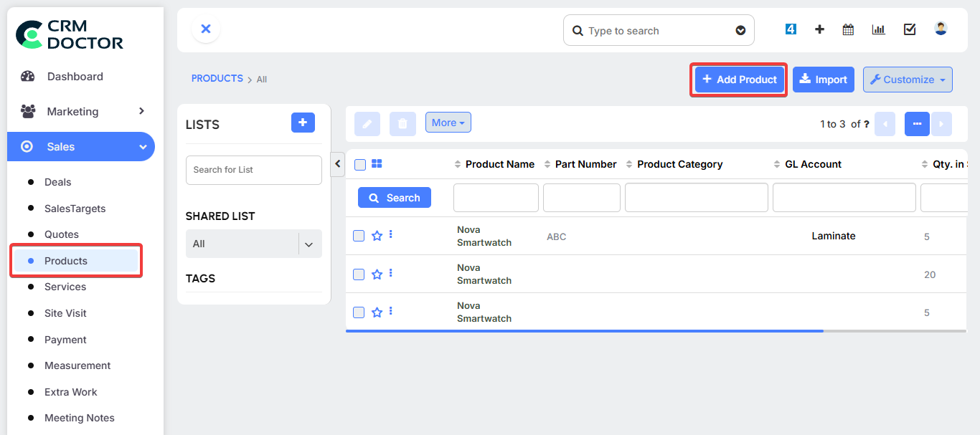Tick the select-all checkbox in table header
Viewport: 980px width, 435px height.
click(360, 165)
